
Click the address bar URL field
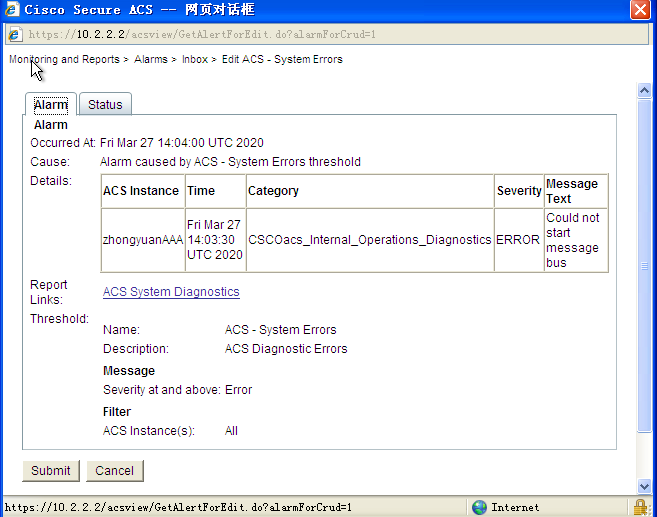[x=327, y=34]
